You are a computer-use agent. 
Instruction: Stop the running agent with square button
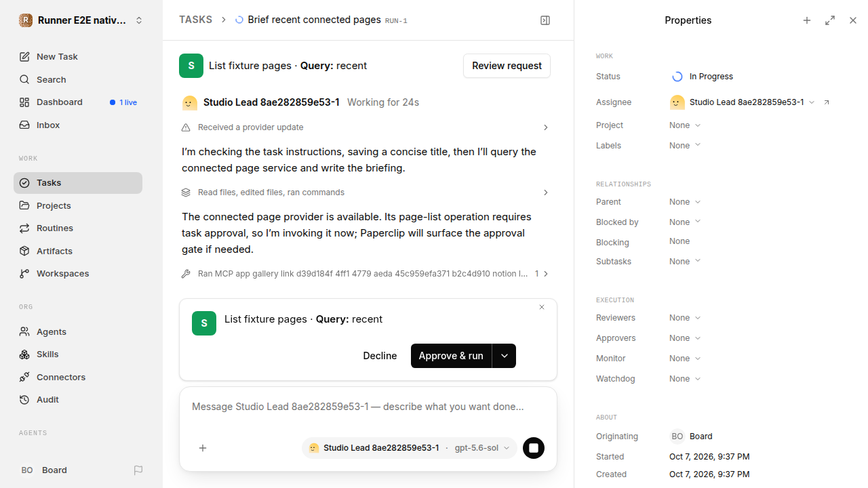[x=534, y=448]
